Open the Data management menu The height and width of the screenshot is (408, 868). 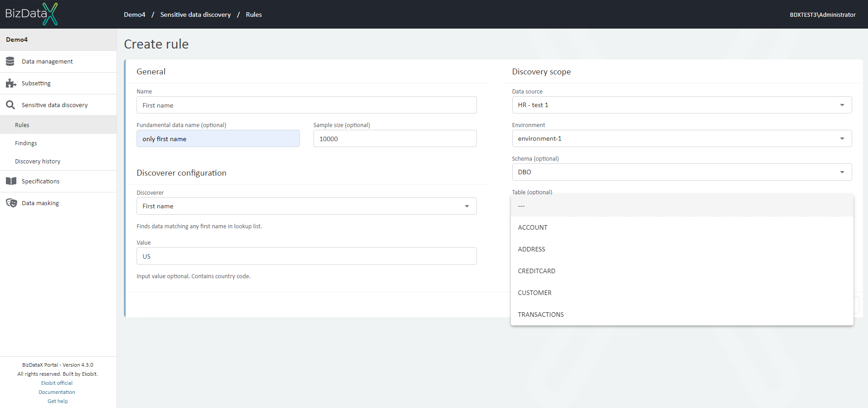(x=58, y=61)
